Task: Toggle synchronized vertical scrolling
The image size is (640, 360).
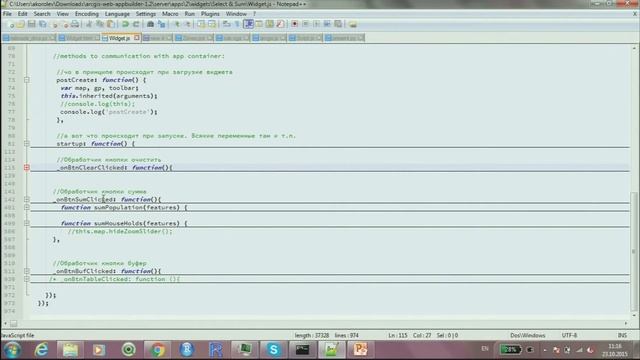Action: coord(201,24)
